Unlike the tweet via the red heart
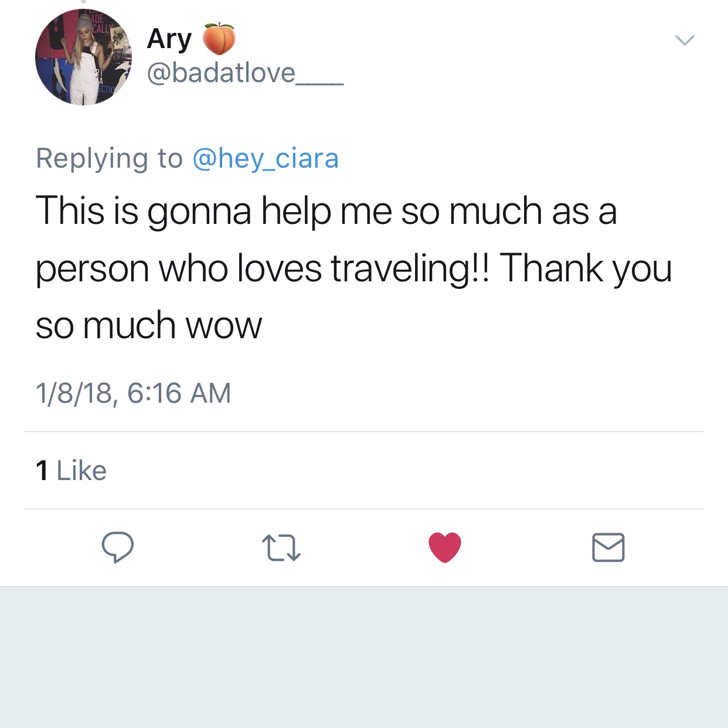Screen dimensions: 728x728 point(445,547)
